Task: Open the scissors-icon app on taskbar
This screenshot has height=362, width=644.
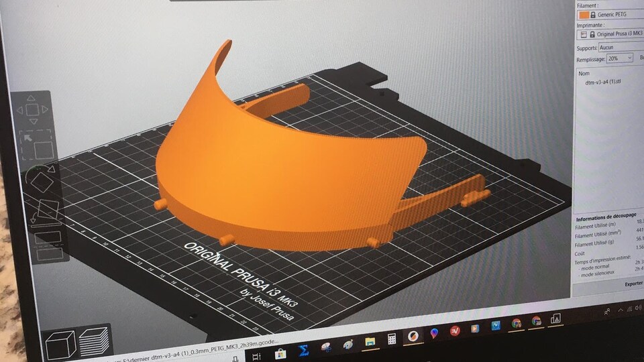Action: [x=327, y=348]
